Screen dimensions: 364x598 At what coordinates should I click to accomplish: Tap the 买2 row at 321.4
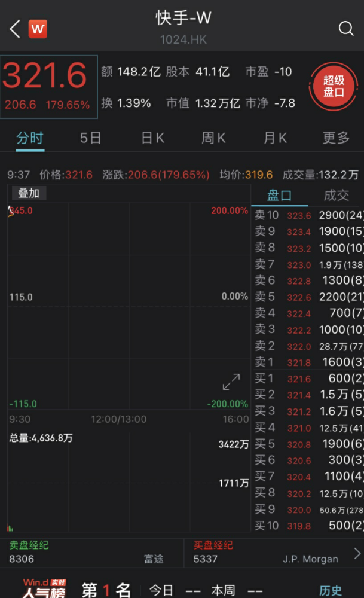pyautogui.click(x=309, y=395)
